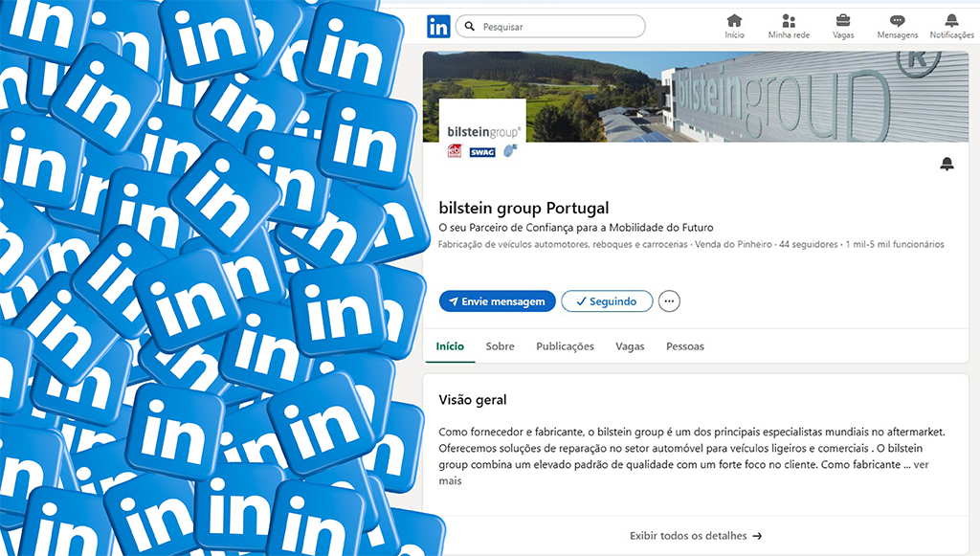Switch to the Pessoas tab
The height and width of the screenshot is (556, 980).
coord(685,346)
